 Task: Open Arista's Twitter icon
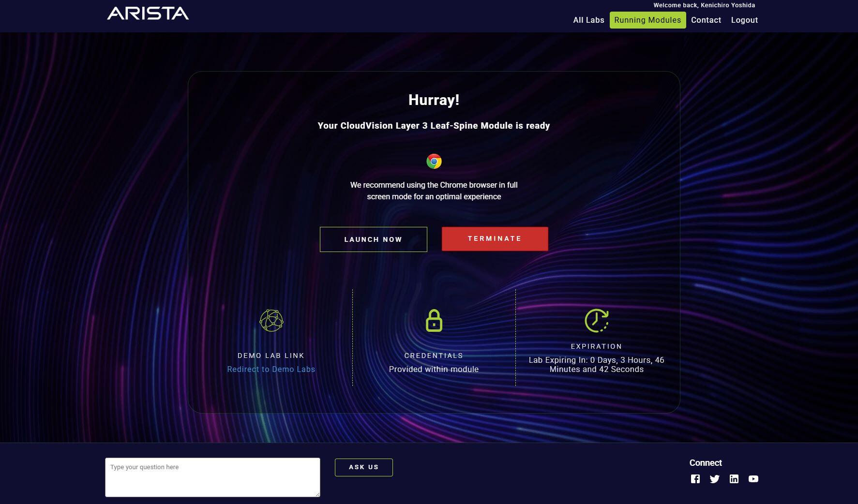click(x=715, y=479)
